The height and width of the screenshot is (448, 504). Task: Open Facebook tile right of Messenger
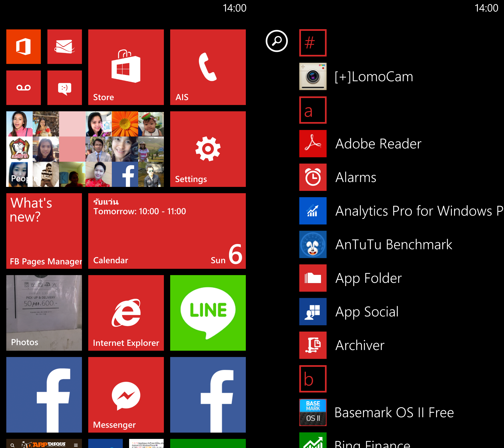click(208, 395)
